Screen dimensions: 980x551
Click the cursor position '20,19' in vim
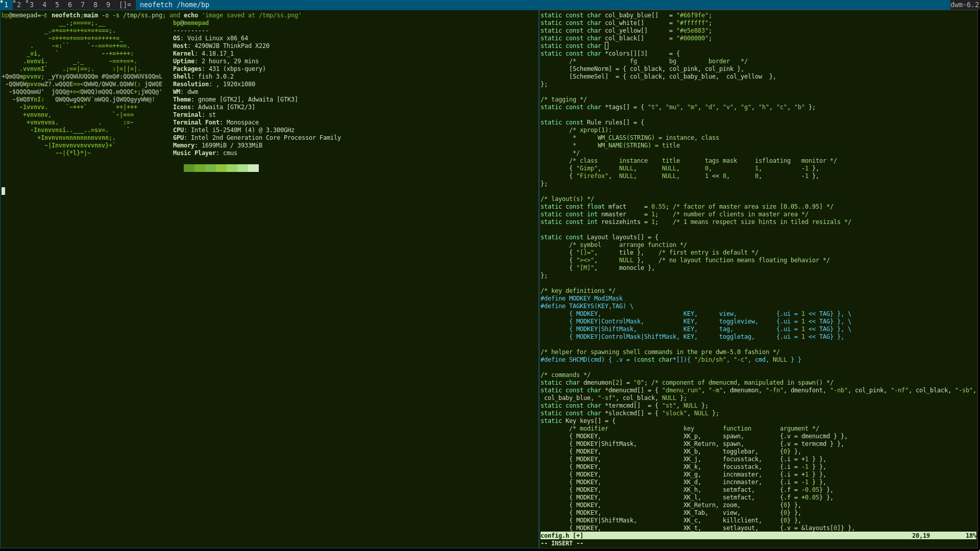[x=921, y=536]
